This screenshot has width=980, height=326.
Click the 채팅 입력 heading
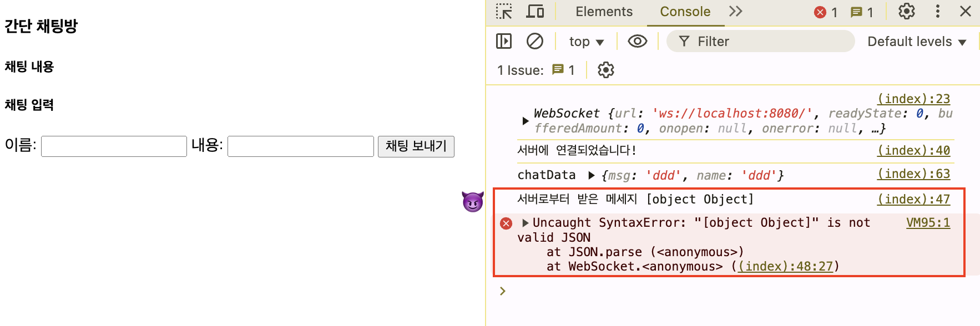tap(29, 105)
